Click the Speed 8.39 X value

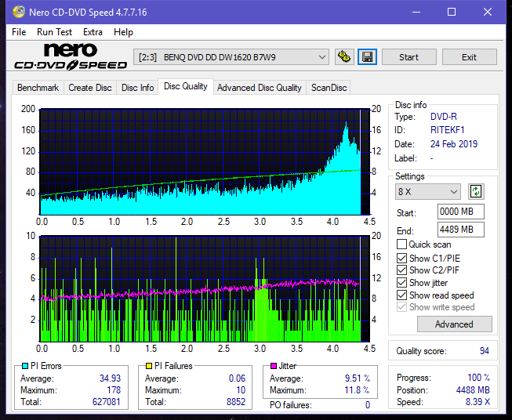(478, 402)
